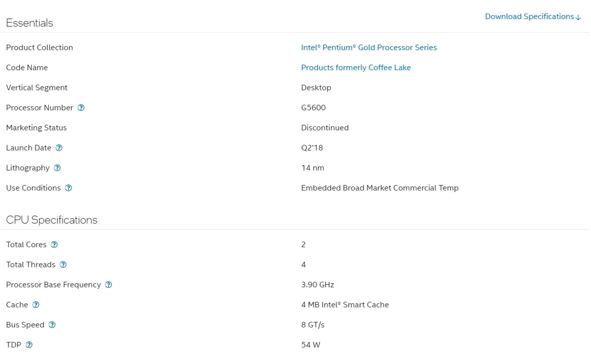Open Total Threads help icon

(63, 265)
